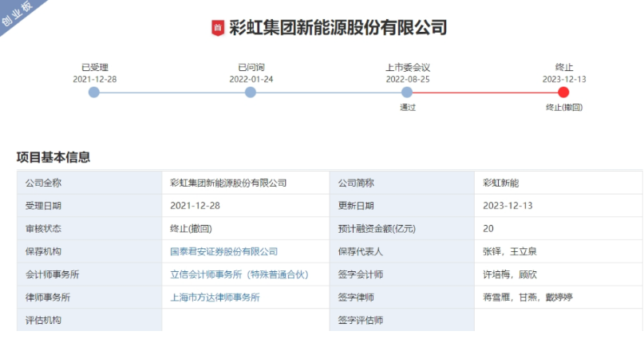Viewport: 644px width, 339px height.
Task: Click the 评估机构 label cell
Action: click(x=89, y=320)
